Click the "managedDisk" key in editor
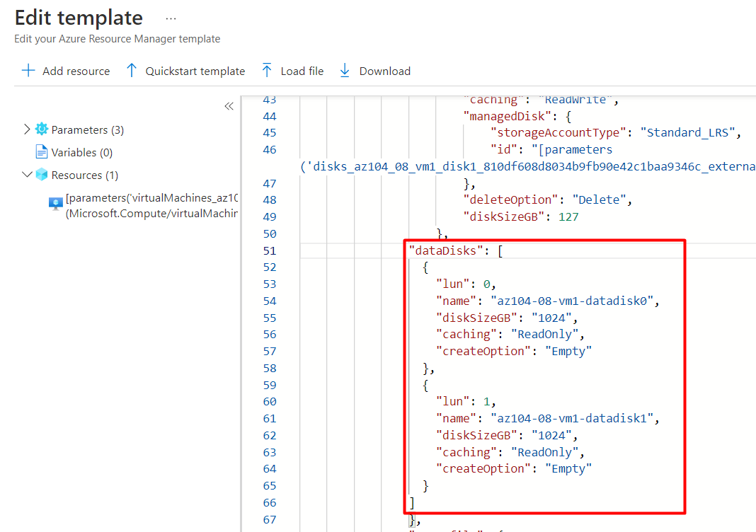The width and height of the screenshot is (756, 532). (x=508, y=116)
